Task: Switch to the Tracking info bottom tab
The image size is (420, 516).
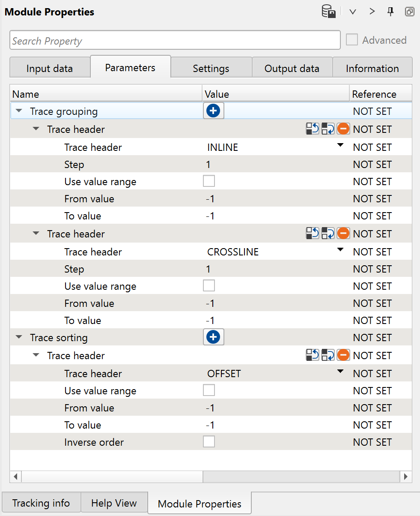Action: click(x=41, y=503)
